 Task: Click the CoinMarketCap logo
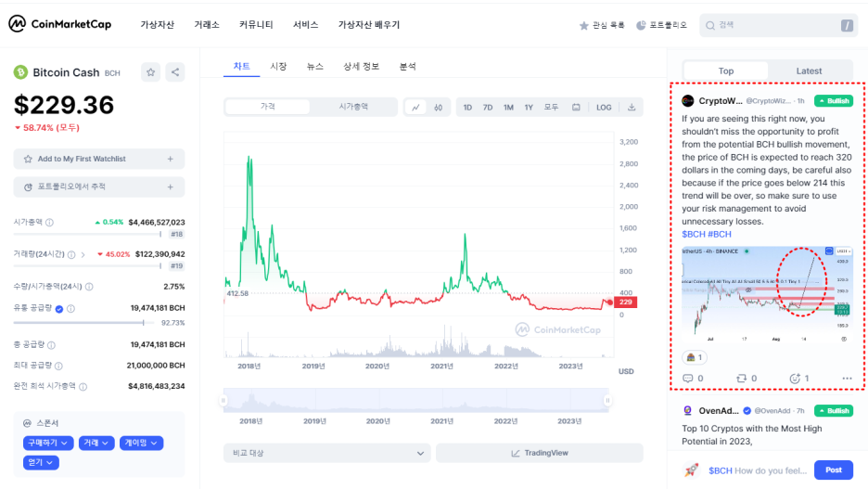(x=59, y=24)
